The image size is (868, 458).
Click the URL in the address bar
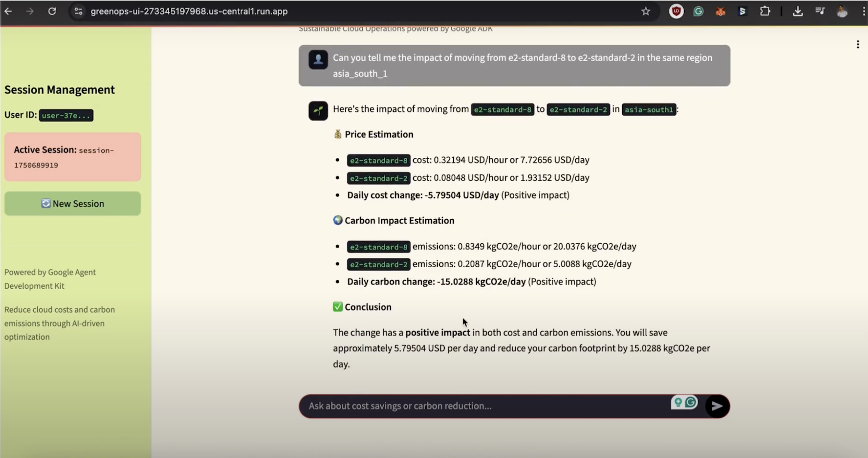189,12
